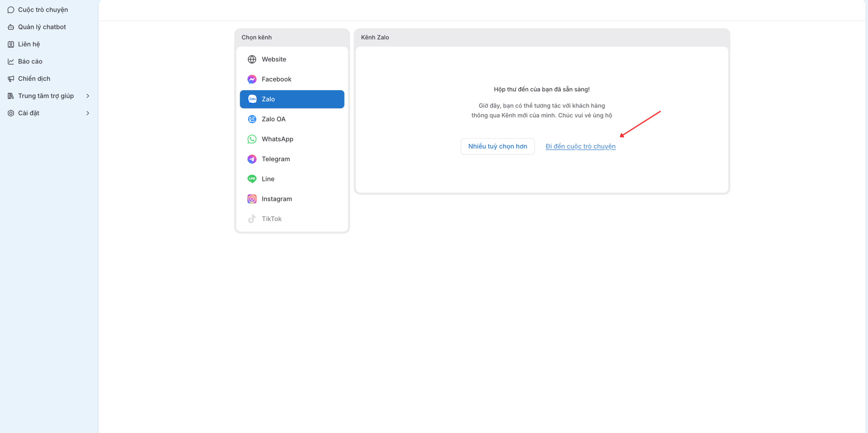Select the TikTok channel label
The width and height of the screenshot is (868, 433).
pyautogui.click(x=272, y=219)
